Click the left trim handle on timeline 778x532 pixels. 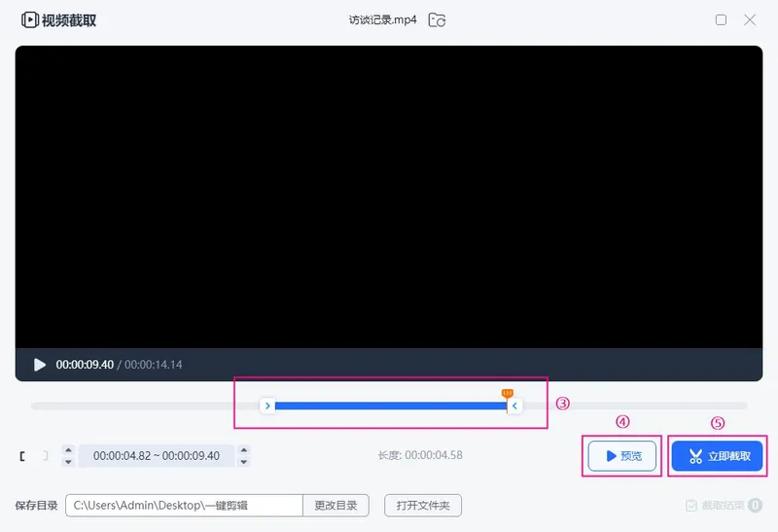click(x=267, y=406)
